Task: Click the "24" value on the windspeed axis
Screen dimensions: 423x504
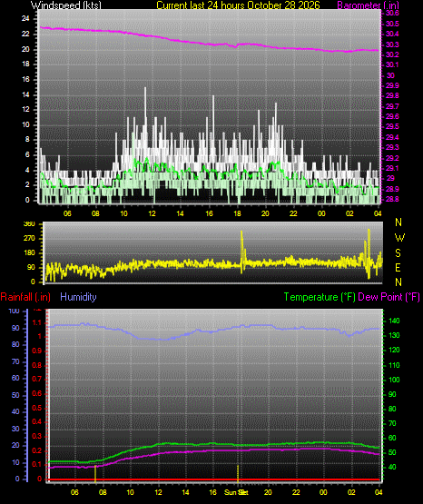Action: pyautogui.click(x=25, y=19)
